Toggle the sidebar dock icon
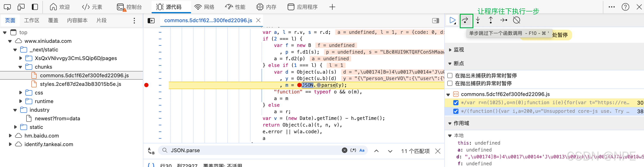Screen dimensions: 644x167 pyautogui.click(x=35, y=7)
